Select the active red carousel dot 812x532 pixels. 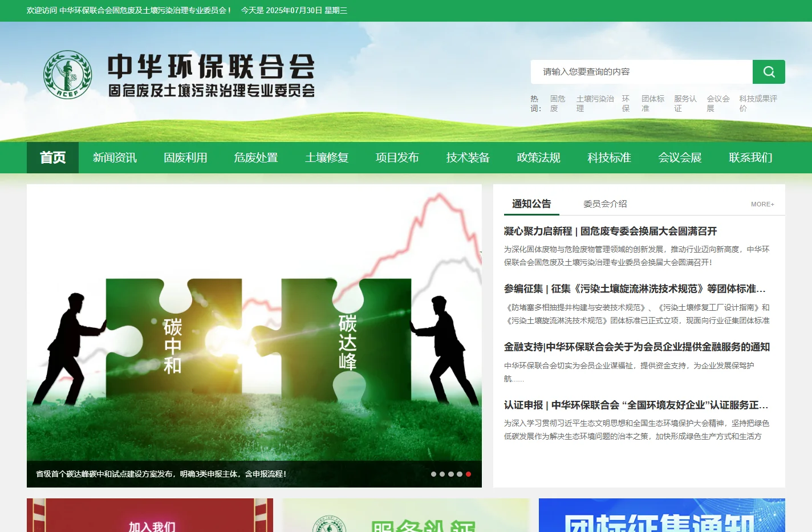(x=468, y=474)
